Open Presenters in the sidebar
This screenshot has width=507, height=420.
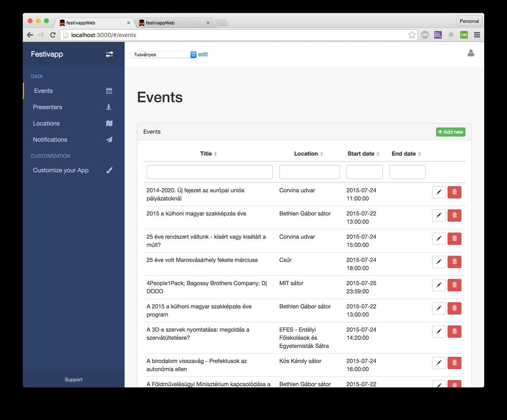coord(74,107)
